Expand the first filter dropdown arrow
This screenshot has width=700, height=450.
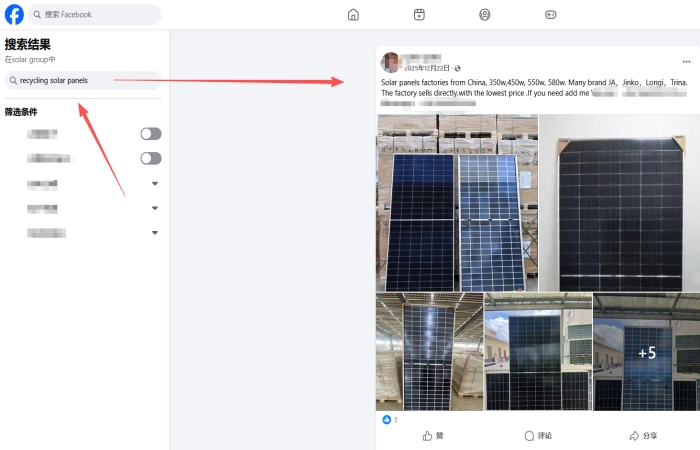tap(155, 183)
